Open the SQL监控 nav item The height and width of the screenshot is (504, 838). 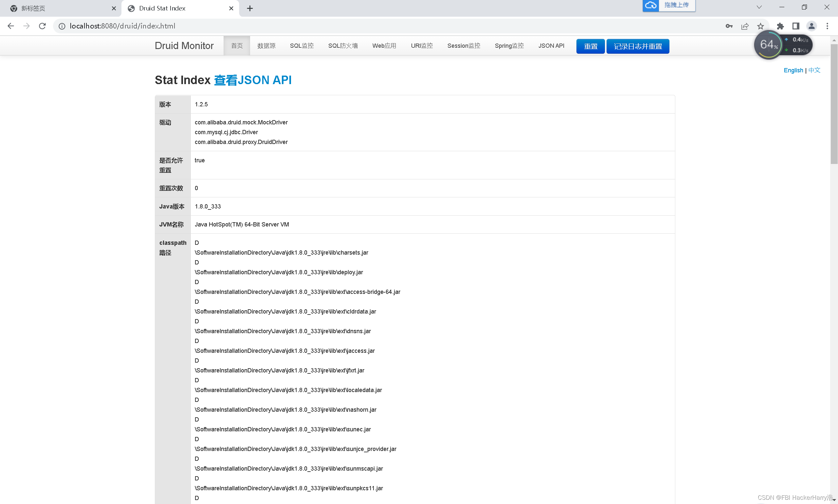pyautogui.click(x=301, y=46)
